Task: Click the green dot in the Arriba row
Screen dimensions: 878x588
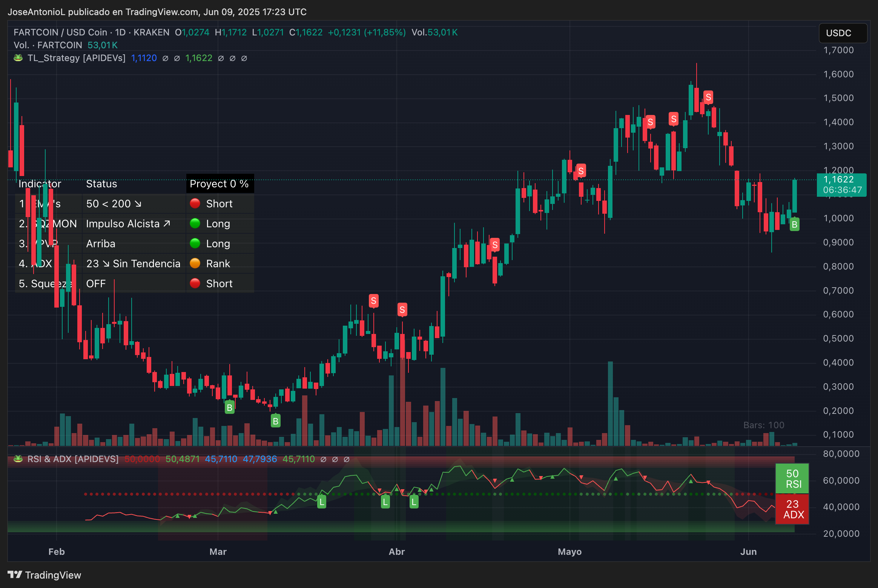Action: pos(195,243)
